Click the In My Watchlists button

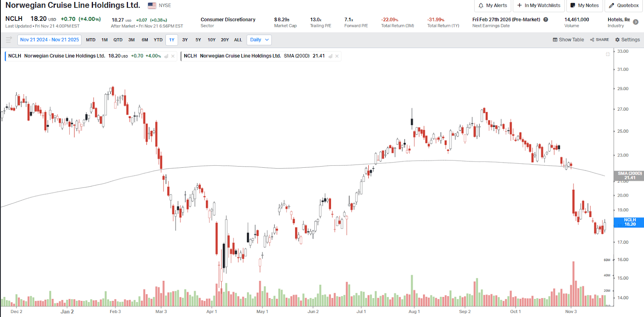[539, 6]
